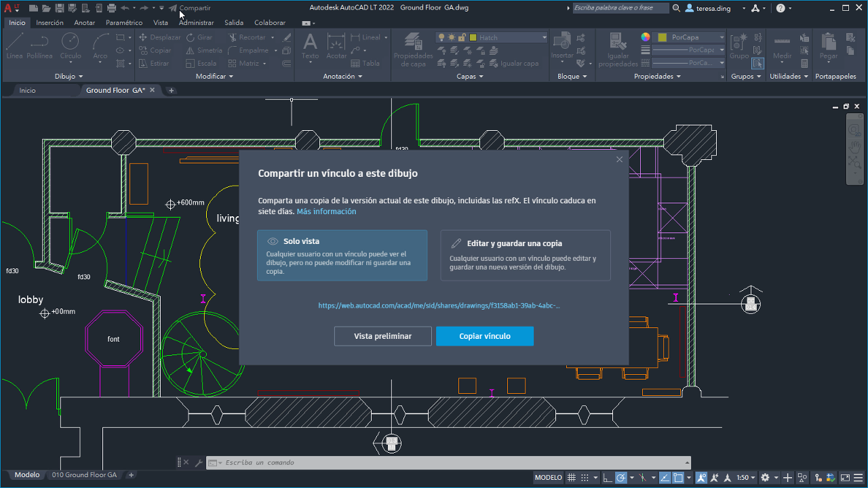The height and width of the screenshot is (488, 868).
Task: Select the Línea drawing tool
Action: point(14,46)
